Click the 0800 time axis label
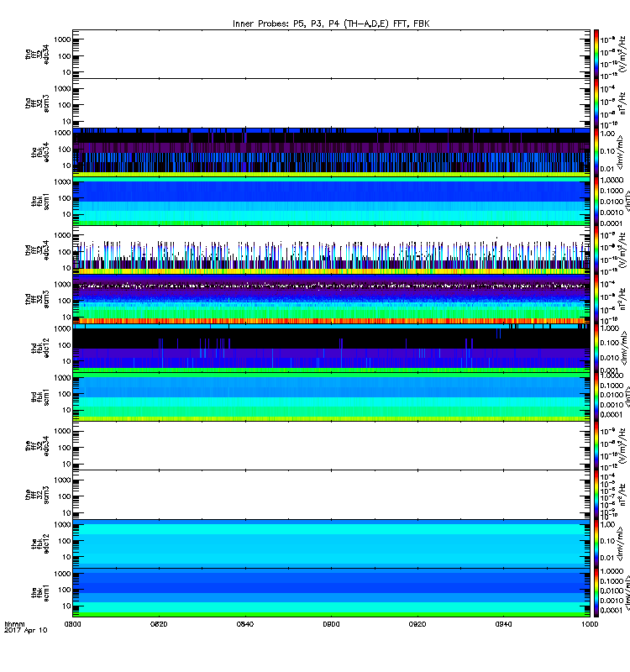 pyautogui.click(x=72, y=624)
